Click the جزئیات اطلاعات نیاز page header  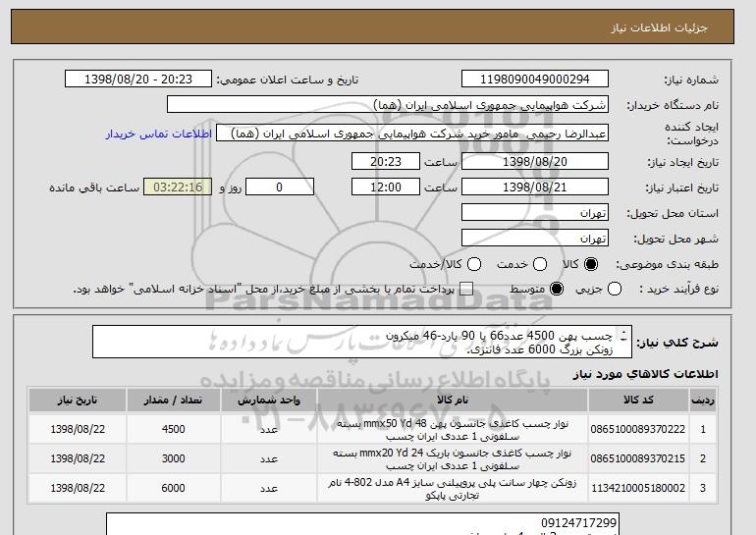[x=659, y=27]
